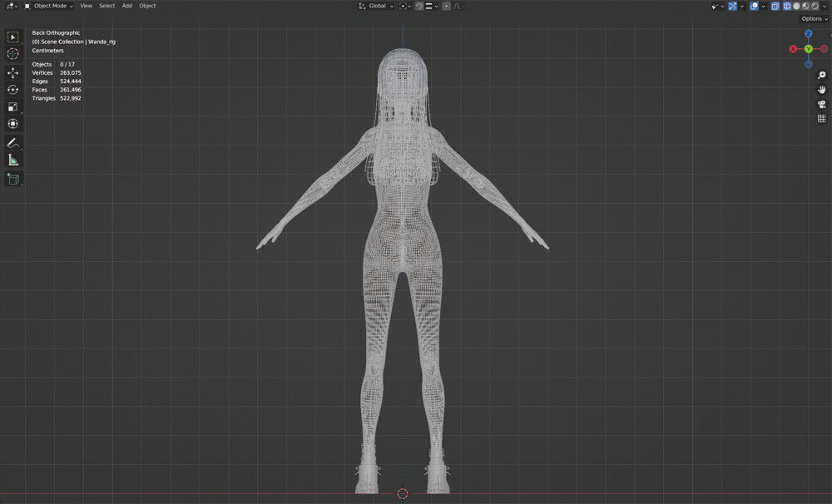Viewport: 832px width, 504px height.
Task: Switch perspective/orthographic with the grid icon
Action: point(822,118)
